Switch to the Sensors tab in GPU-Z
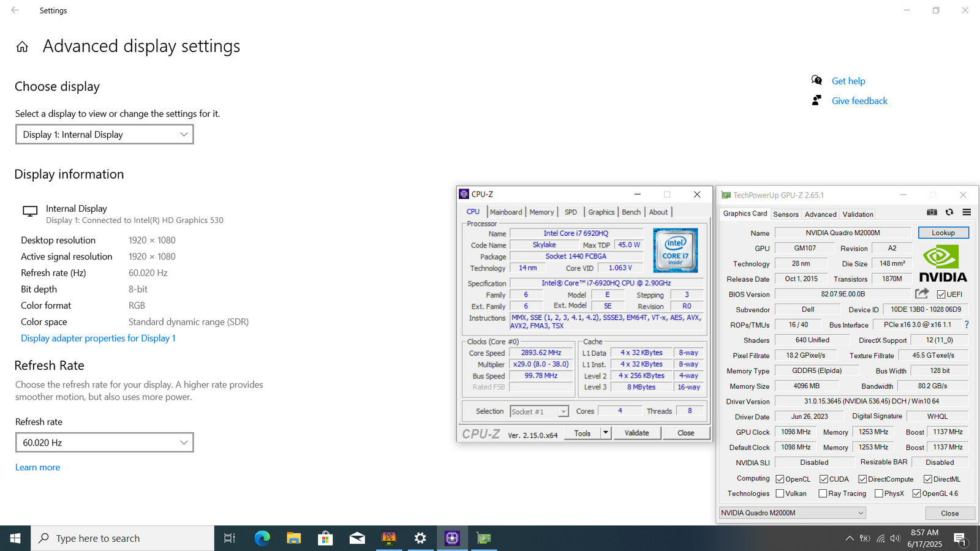Image resolution: width=980 pixels, height=551 pixels. pyautogui.click(x=785, y=214)
